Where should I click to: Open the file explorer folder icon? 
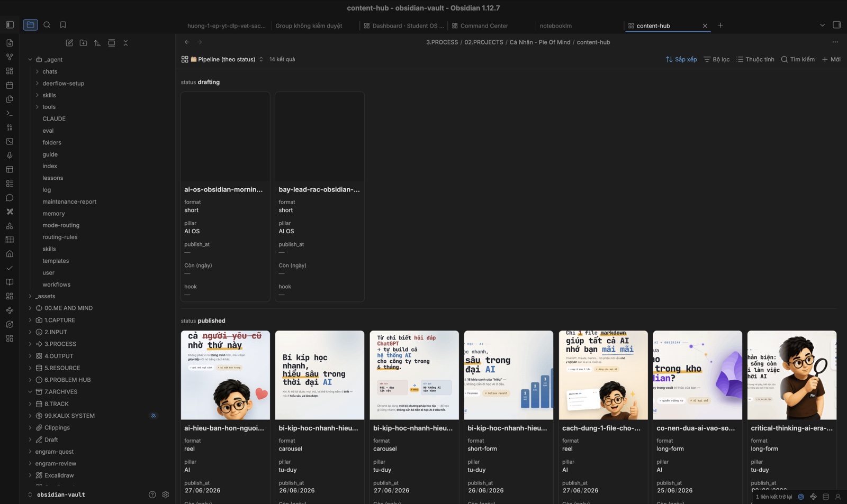click(x=30, y=25)
